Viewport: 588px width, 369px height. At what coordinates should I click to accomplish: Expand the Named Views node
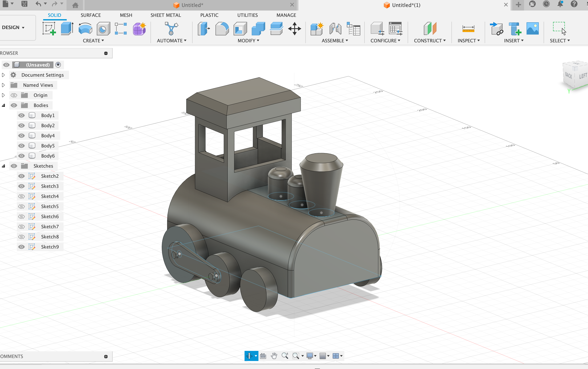(3, 85)
